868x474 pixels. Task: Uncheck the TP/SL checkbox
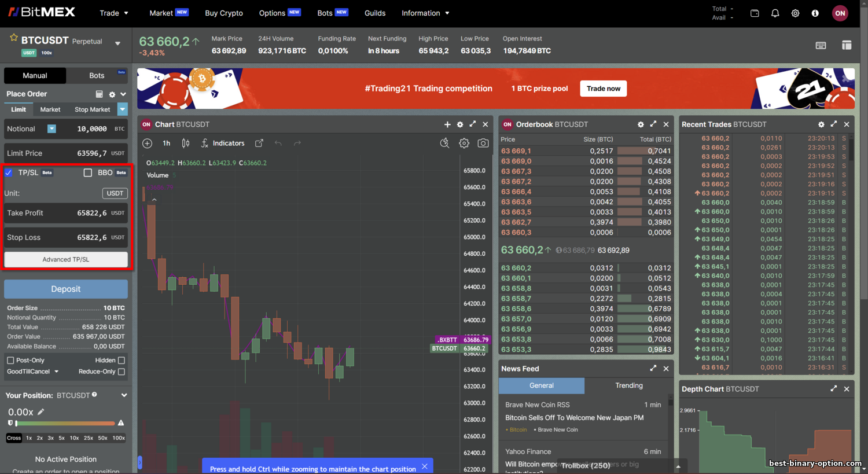click(9, 172)
